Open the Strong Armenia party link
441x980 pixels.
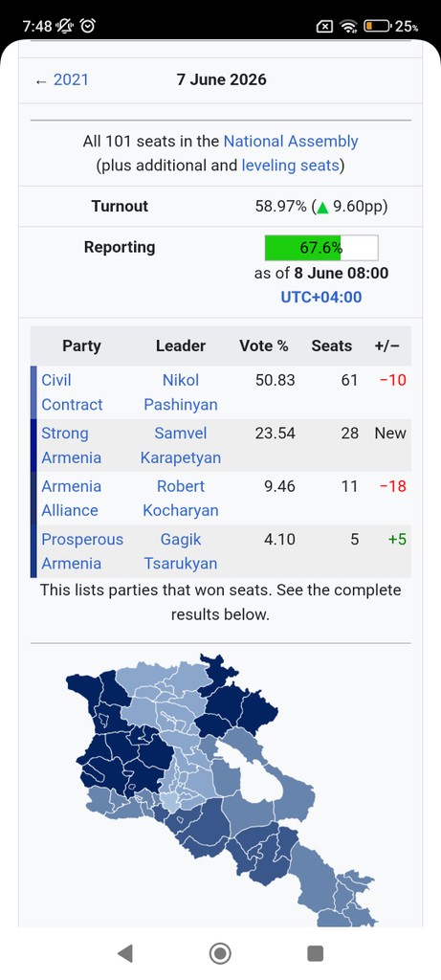tap(71, 445)
